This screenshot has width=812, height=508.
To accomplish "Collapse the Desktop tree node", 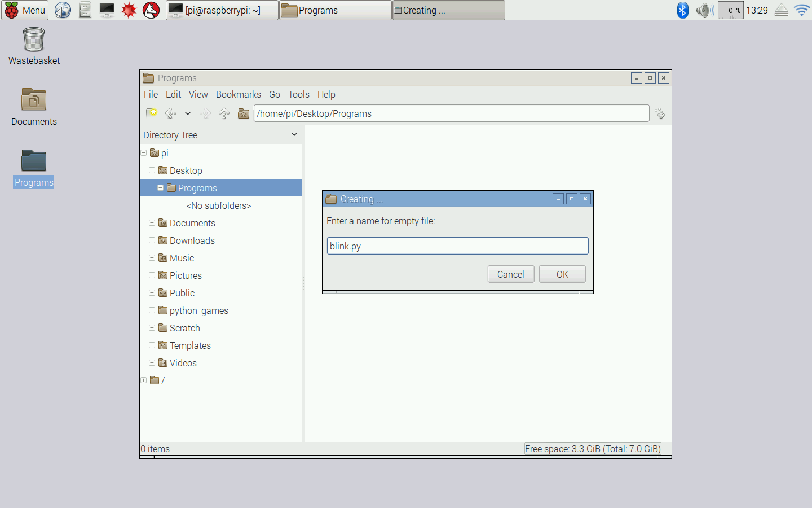I will point(152,170).
